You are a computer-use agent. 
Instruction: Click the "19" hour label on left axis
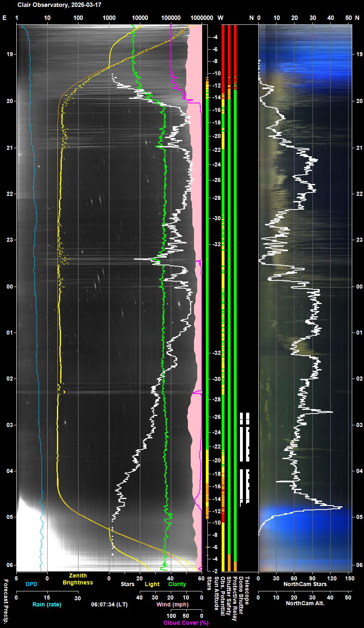pos(10,54)
